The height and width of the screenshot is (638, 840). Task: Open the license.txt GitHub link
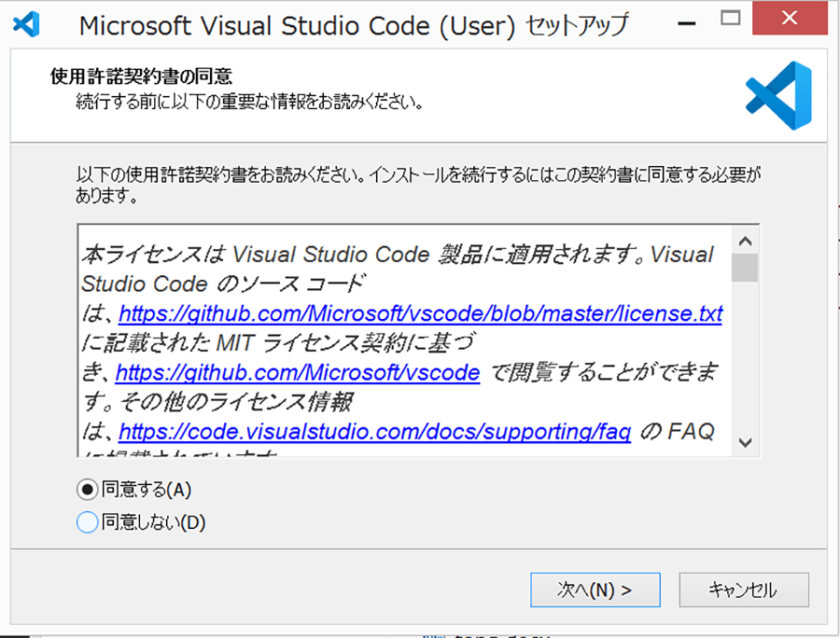[x=421, y=313]
